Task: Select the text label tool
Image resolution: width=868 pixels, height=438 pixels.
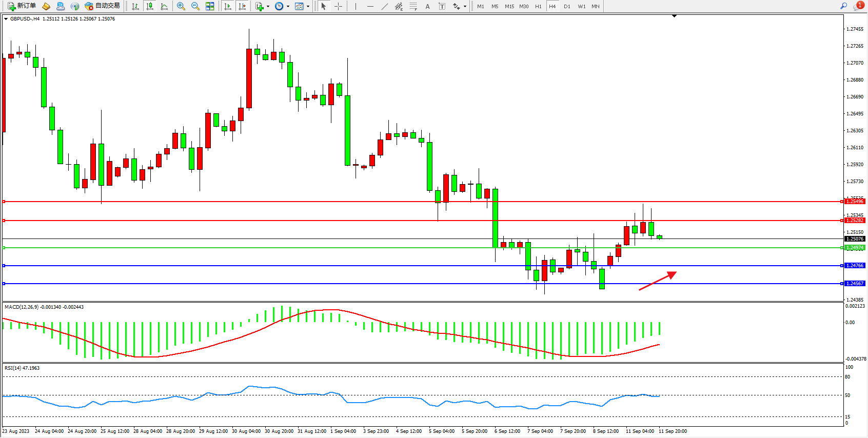Action: tap(442, 6)
